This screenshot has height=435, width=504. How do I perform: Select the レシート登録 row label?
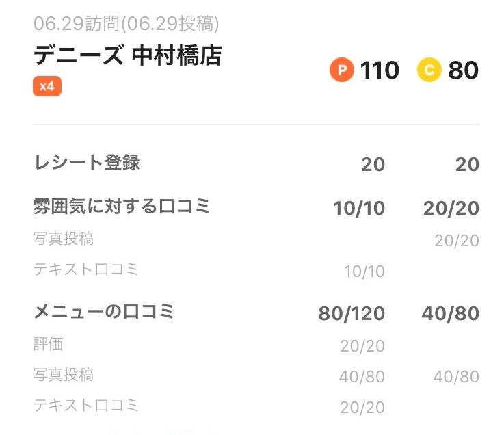[87, 163]
